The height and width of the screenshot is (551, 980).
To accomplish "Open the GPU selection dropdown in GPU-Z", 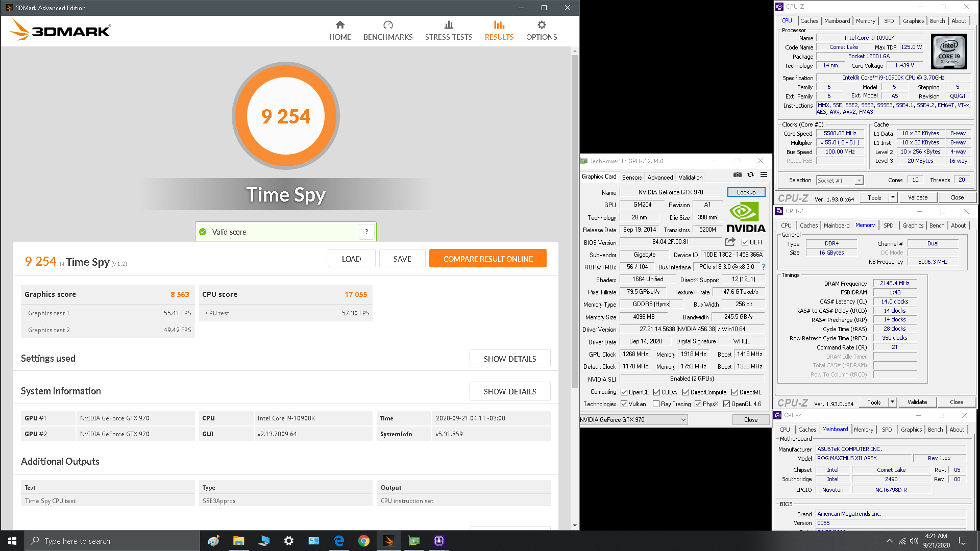I will [x=634, y=420].
